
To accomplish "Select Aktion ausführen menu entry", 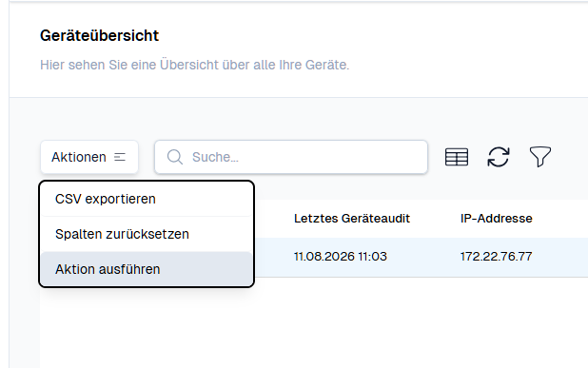I will (147, 269).
